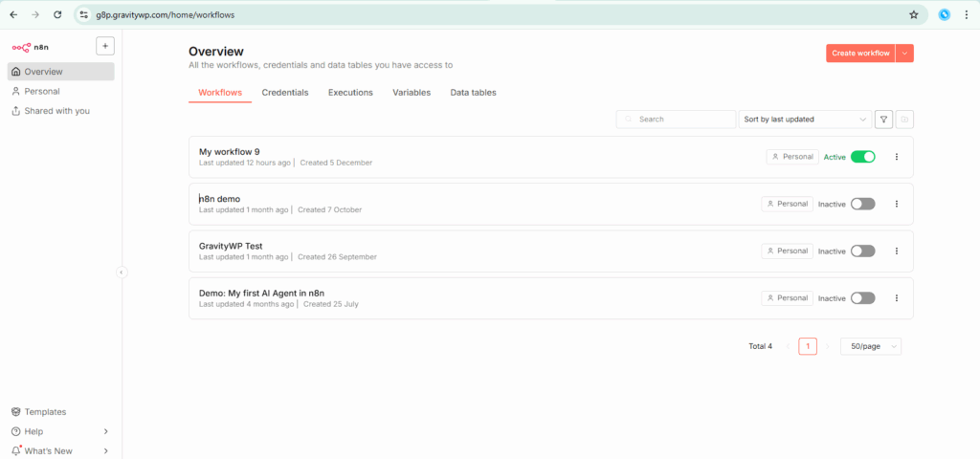
Task: Activate the GravityWP Test workflow toggle
Action: (863, 251)
